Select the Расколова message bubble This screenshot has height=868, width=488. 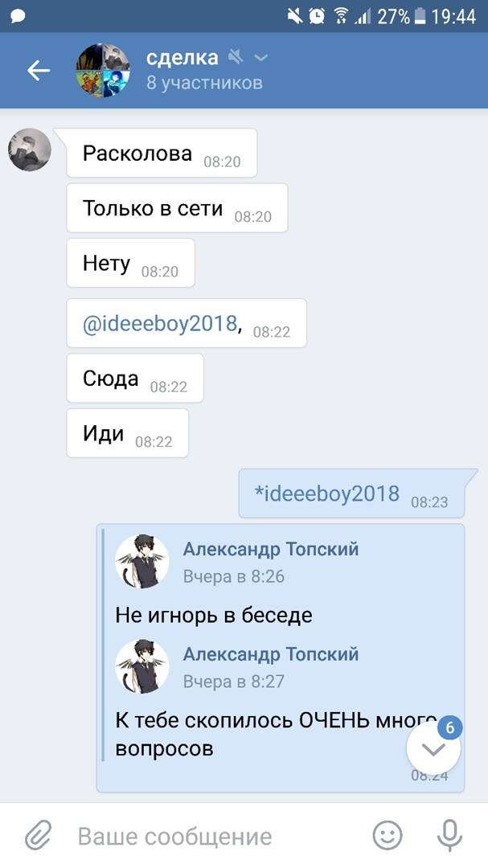pyautogui.click(x=162, y=153)
